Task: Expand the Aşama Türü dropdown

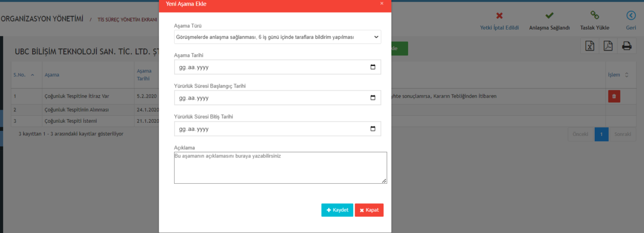Action: [x=277, y=37]
